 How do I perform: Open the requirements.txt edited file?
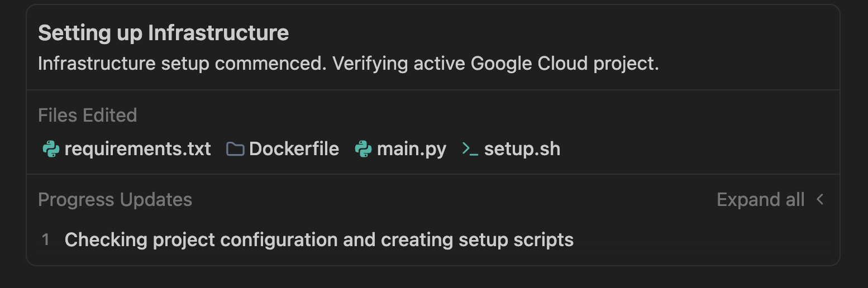137,149
